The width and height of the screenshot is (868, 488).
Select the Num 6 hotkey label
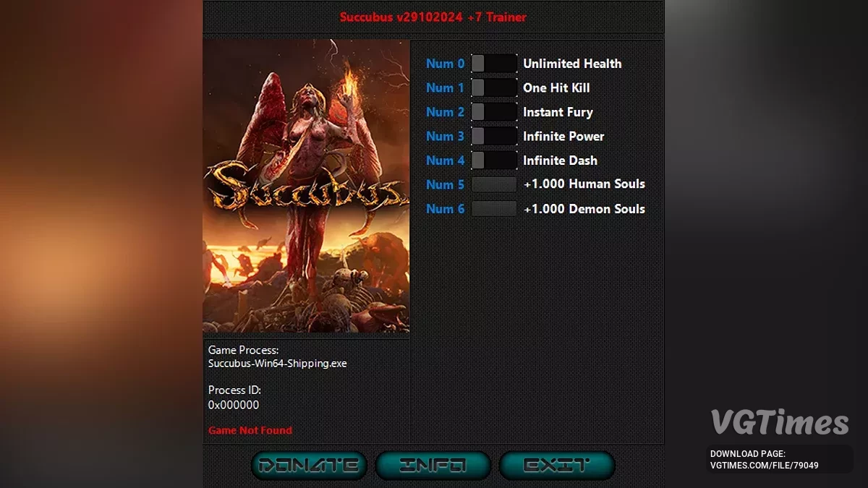(x=445, y=209)
